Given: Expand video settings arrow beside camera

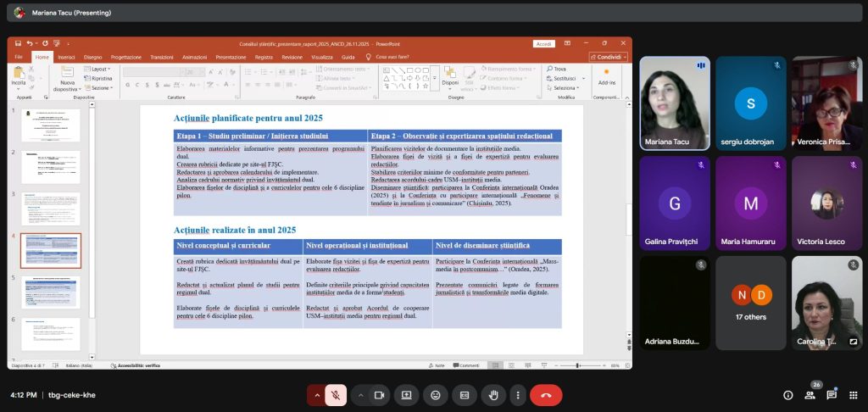Looking at the screenshot, I should tap(360, 395).
